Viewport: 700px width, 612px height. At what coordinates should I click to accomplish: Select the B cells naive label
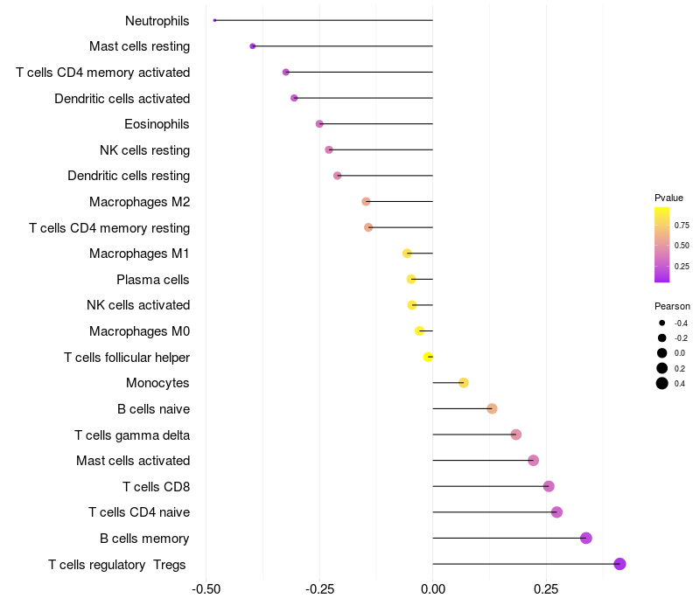(154, 409)
